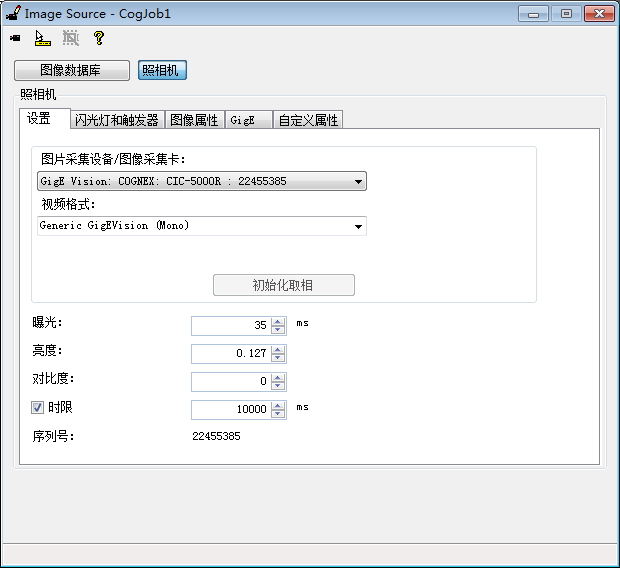Select the 照相机 camera source button
Viewport: 620px width, 568px height.
click(162, 70)
